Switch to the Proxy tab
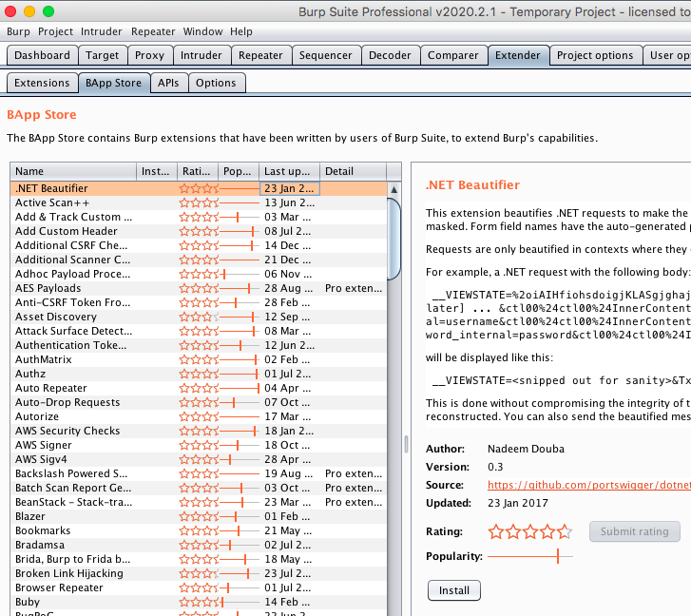691x616 pixels. (x=149, y=55)
